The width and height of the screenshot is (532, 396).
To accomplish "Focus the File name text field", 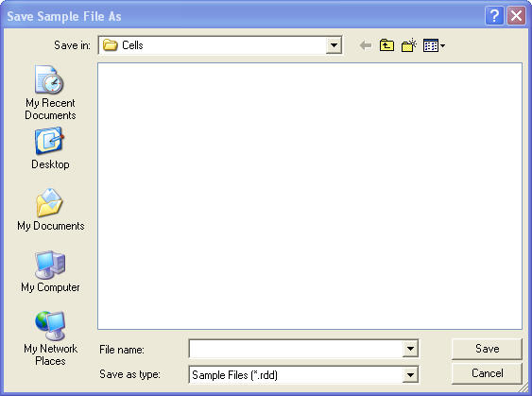I will [296, 349].
